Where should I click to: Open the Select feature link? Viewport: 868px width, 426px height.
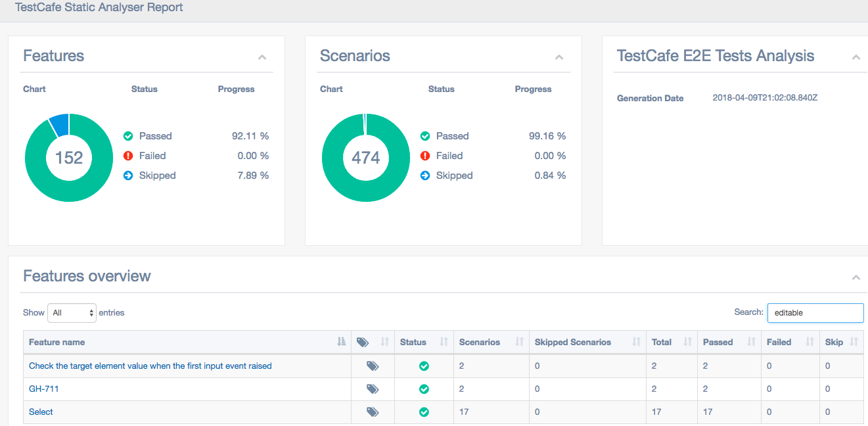point(41,412)
